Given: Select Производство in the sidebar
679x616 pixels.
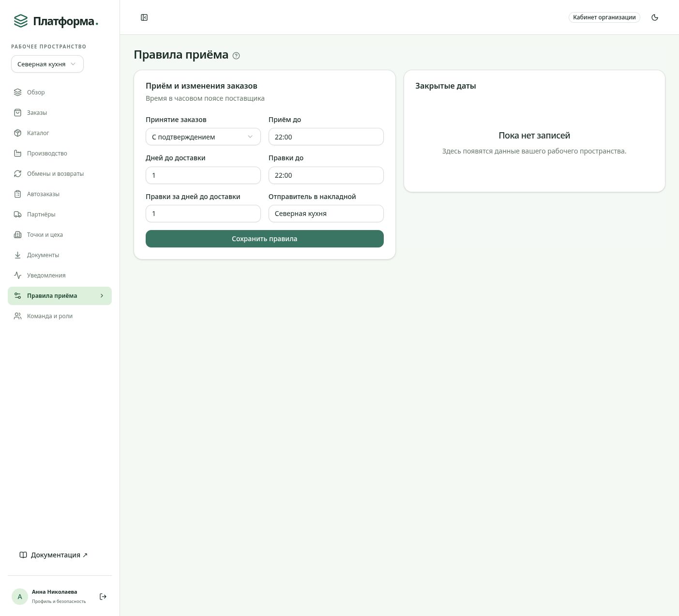Looking at the screenshot, I should tap(60, 153).
